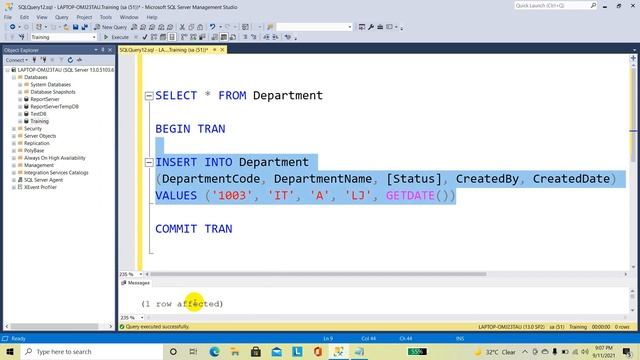Open the File menu
The height and width of the screenshot is (360, 640).
point(8,17)
